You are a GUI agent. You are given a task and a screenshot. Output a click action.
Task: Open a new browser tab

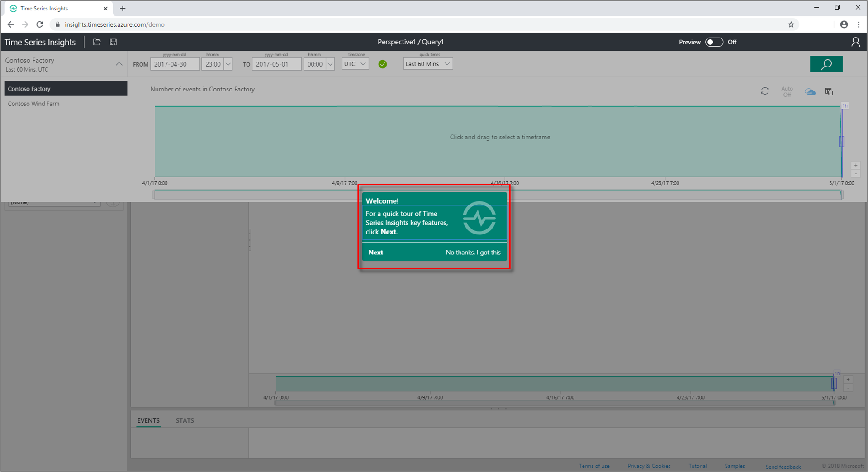(x=123, y=9)
